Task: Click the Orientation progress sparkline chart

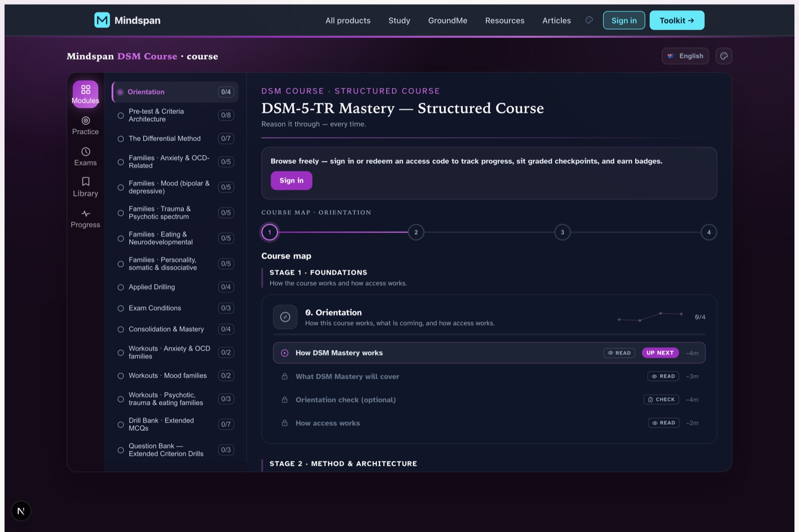Action: (x=650, y=317)
